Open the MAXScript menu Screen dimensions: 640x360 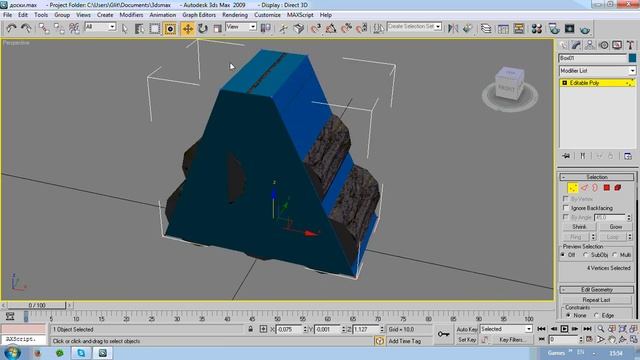300,15
